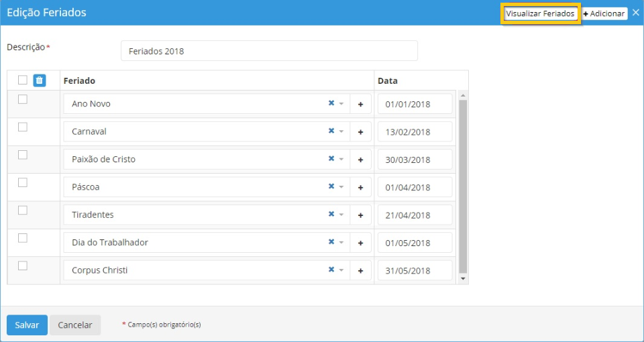Expand the Tiradentes dropdown list

tap(341, 215)
